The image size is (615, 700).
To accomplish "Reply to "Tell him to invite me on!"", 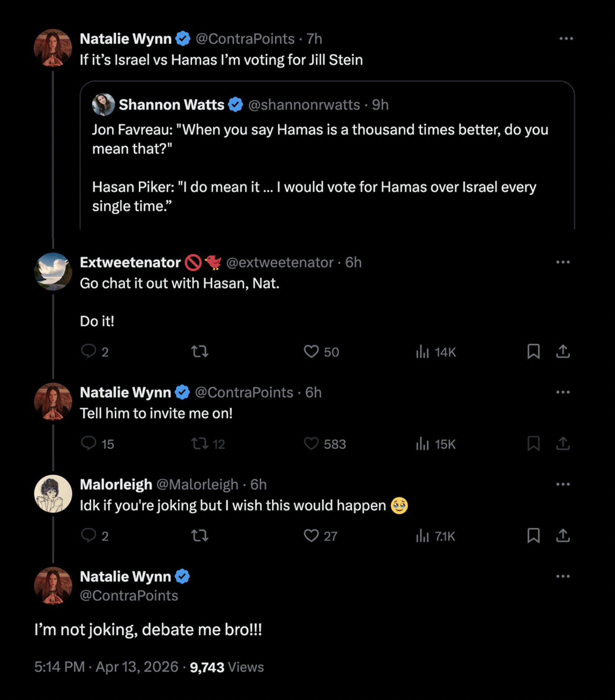I will [x=88, y=443].
